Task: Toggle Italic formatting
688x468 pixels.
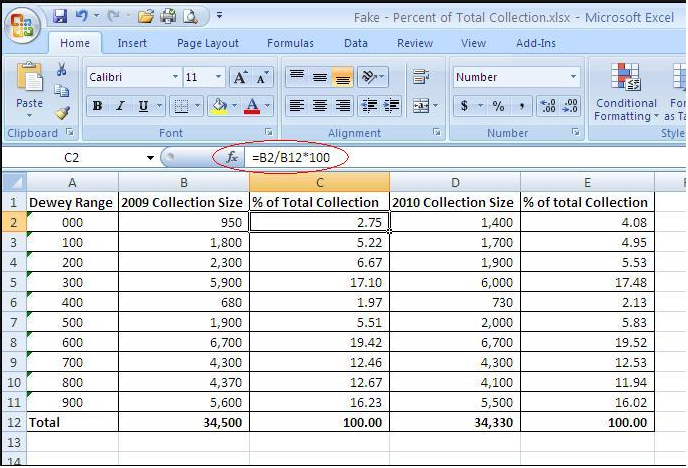Action: (121, 106)
